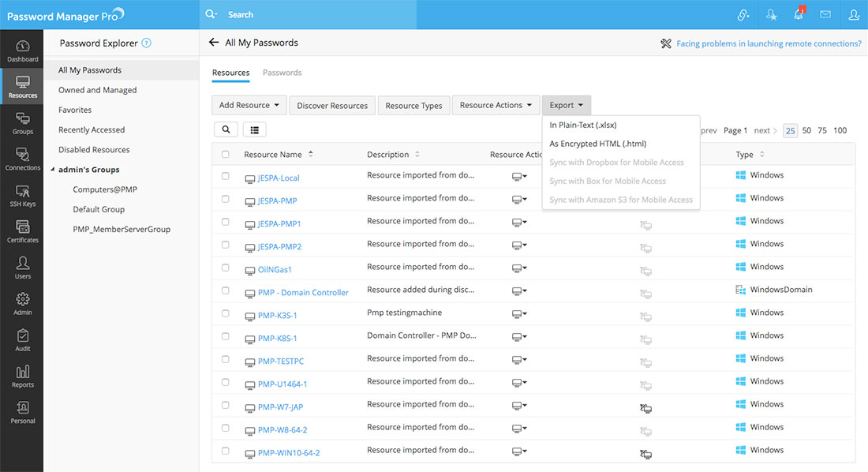Click the Discover Resources button
The image size is (868, 472).
(x=332, y=105)
